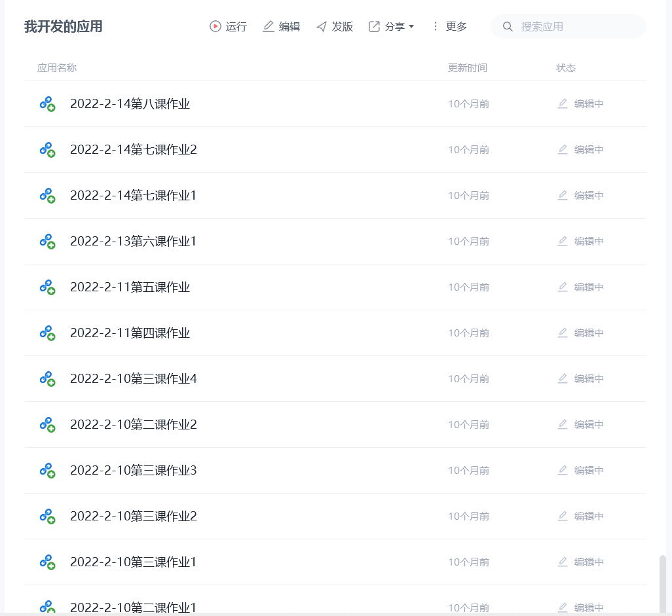Click the app icon beside 2022-2-11第五课作业
Screen dimensions: 672x616
(x=48, y=287)
